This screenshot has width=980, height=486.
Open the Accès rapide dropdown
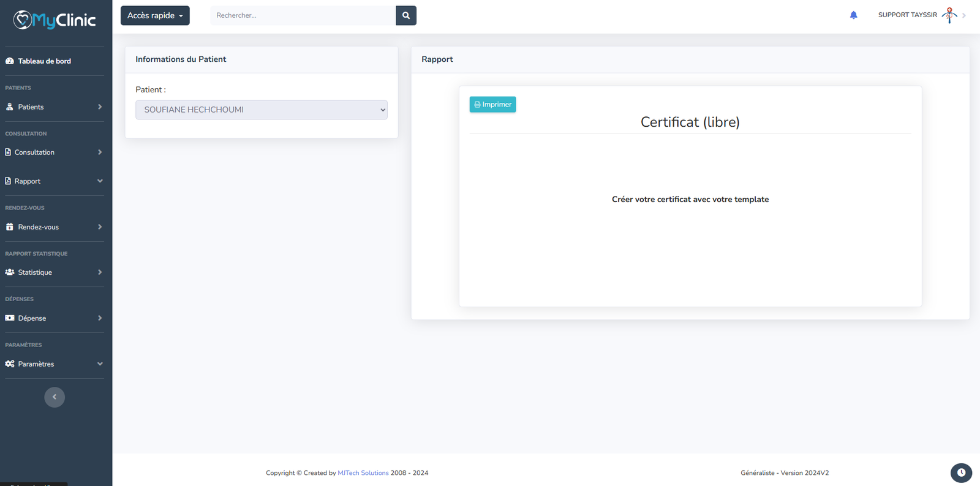(x=155, y=15)
